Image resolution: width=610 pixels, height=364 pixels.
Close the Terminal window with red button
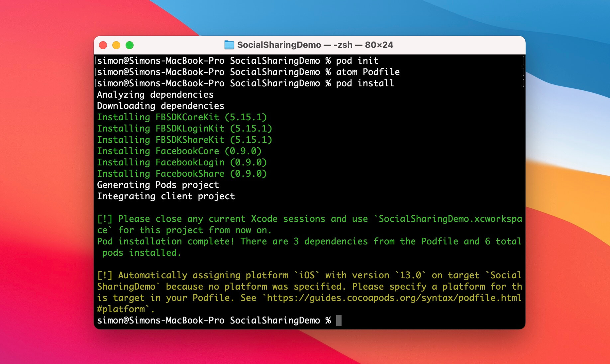(x=103, y=45)
